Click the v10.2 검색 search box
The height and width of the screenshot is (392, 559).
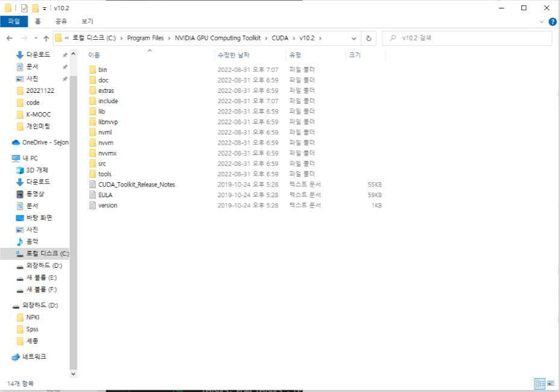click(467, 38)
